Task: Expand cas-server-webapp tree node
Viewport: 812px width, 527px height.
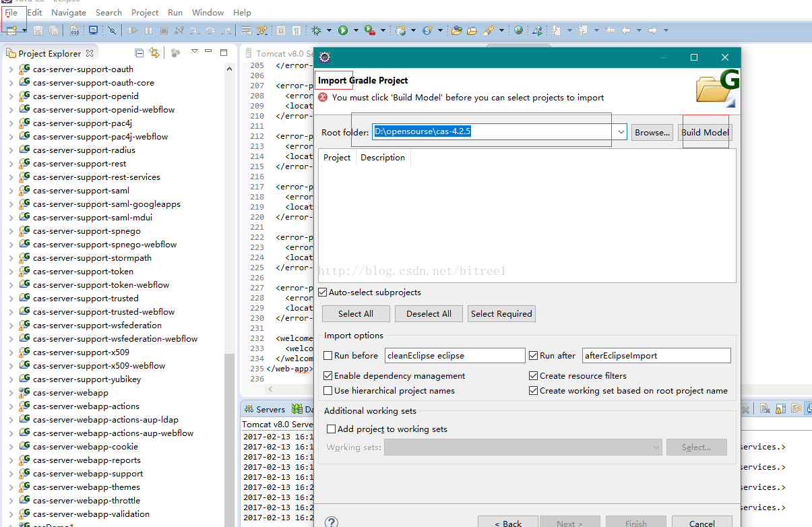Action: click(x=10, y=393)
